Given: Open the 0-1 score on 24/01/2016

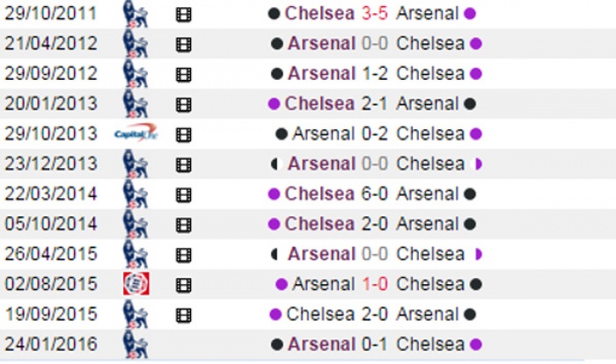Looking at the screenshot, I should point(373,344).
